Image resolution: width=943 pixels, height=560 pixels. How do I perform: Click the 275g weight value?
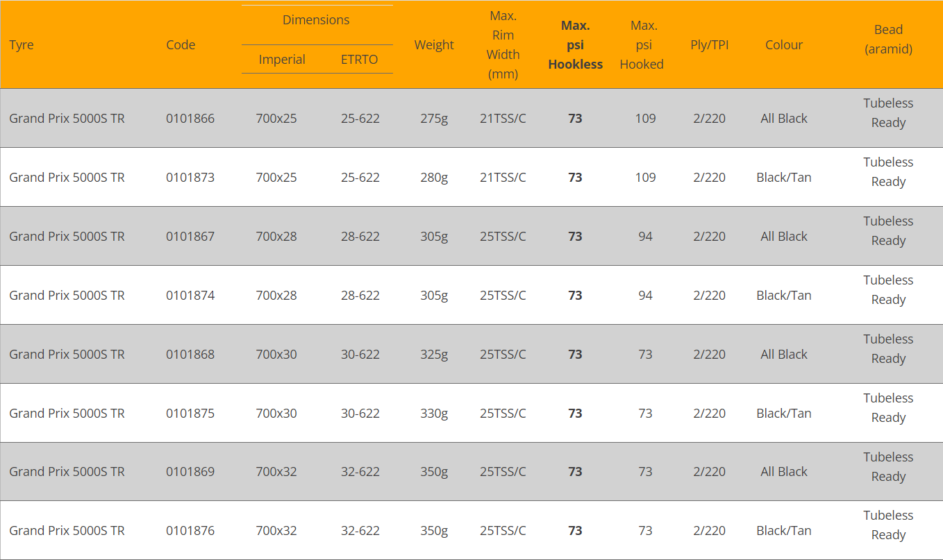(x=434, y=119)
